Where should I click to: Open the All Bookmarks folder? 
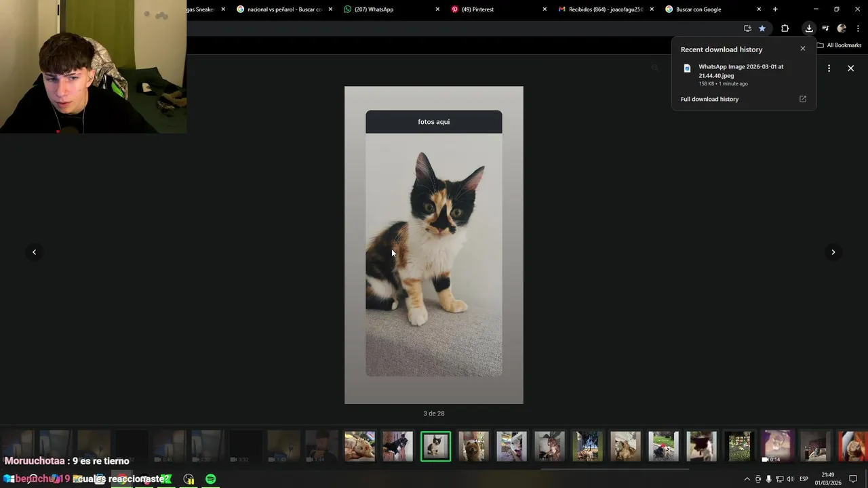tap(839, 45)
